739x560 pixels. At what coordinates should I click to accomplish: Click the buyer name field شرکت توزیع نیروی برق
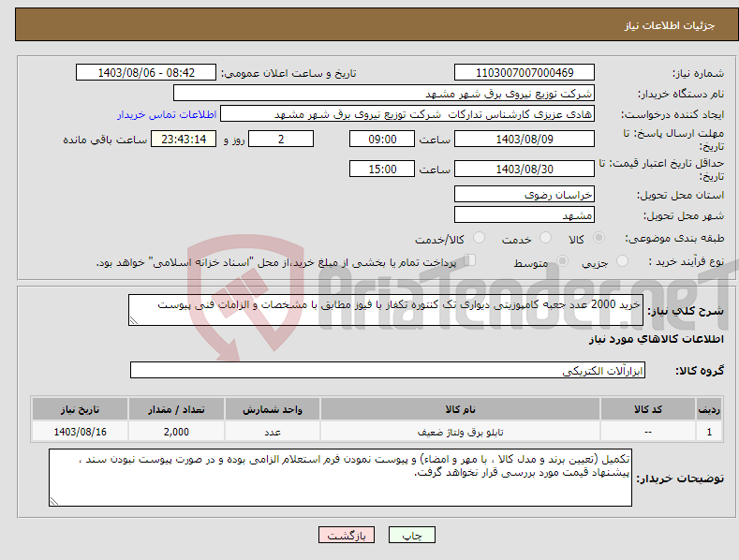[384, 93]
